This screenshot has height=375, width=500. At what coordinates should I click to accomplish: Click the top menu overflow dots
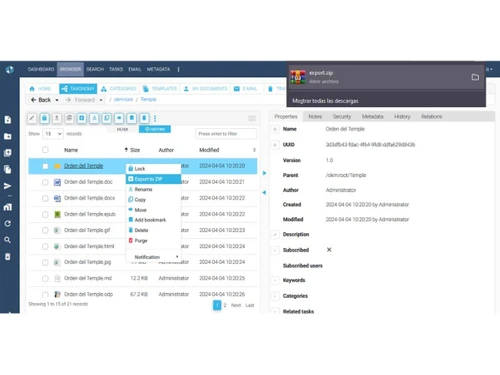178,69
